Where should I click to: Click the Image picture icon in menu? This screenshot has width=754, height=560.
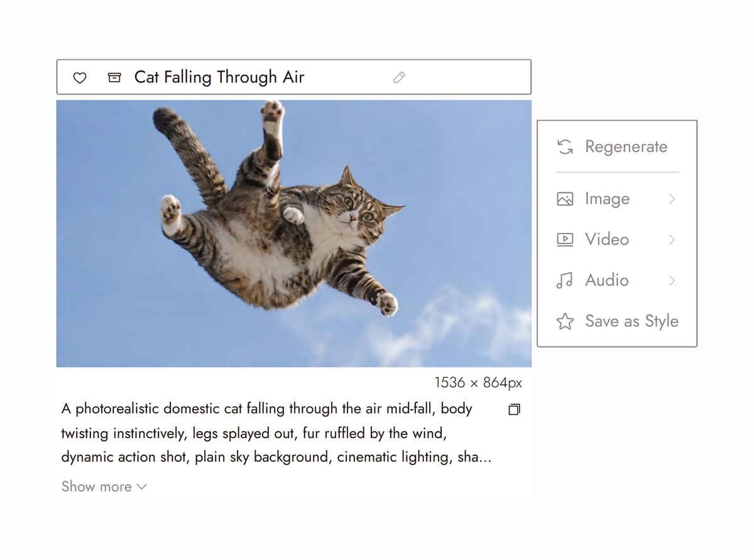565,199
